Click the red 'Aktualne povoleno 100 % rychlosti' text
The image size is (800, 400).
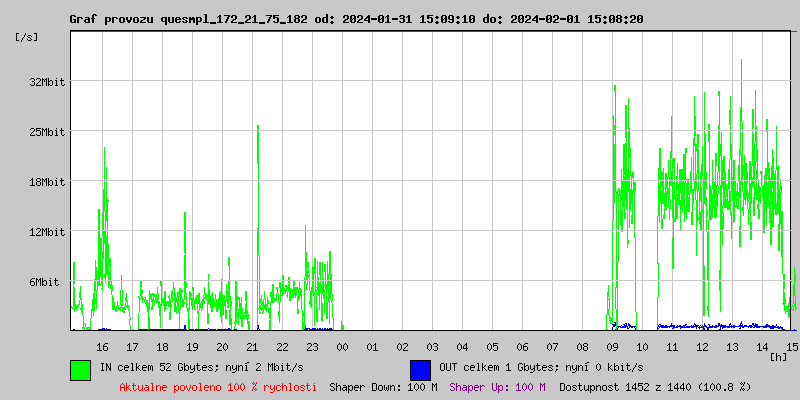click(x=218, y=386)
